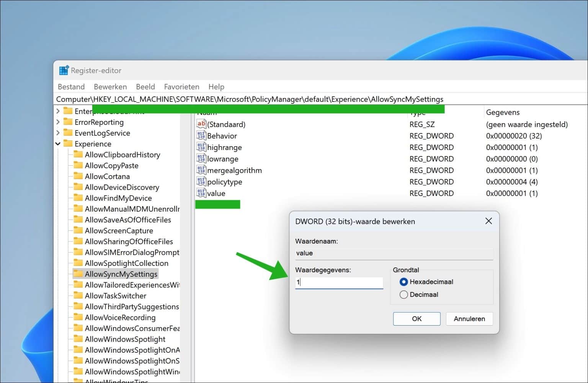Collapse the Experience registry key
Viewport: 588px width, 383px height.
58,143
